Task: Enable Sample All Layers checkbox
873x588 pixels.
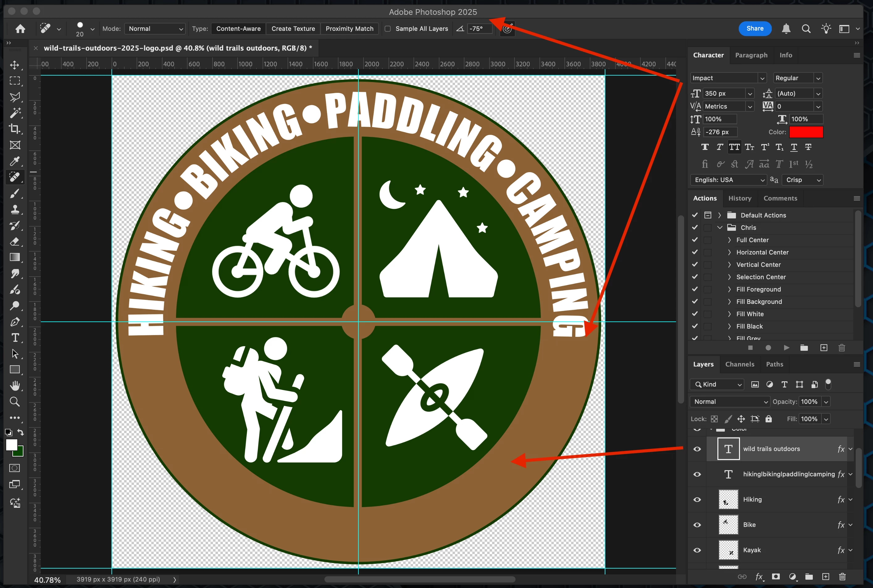Action: [388, 29]
